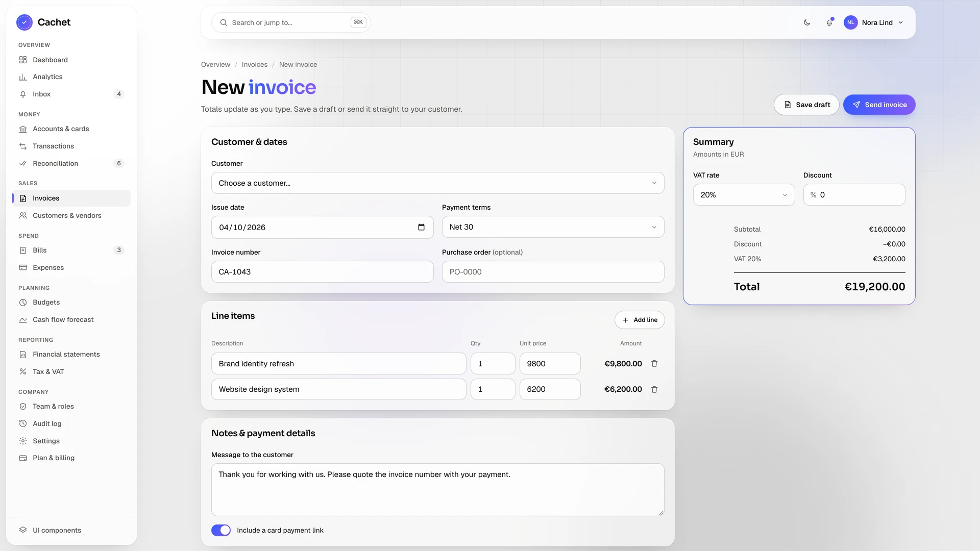Navigate to Transactions
The image size is (980, 551).
pos(71,146)
